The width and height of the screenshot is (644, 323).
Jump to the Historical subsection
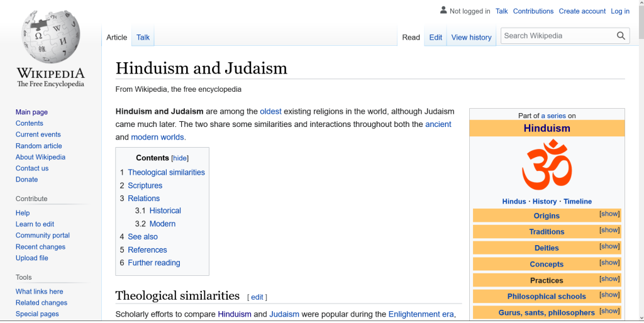165,211
